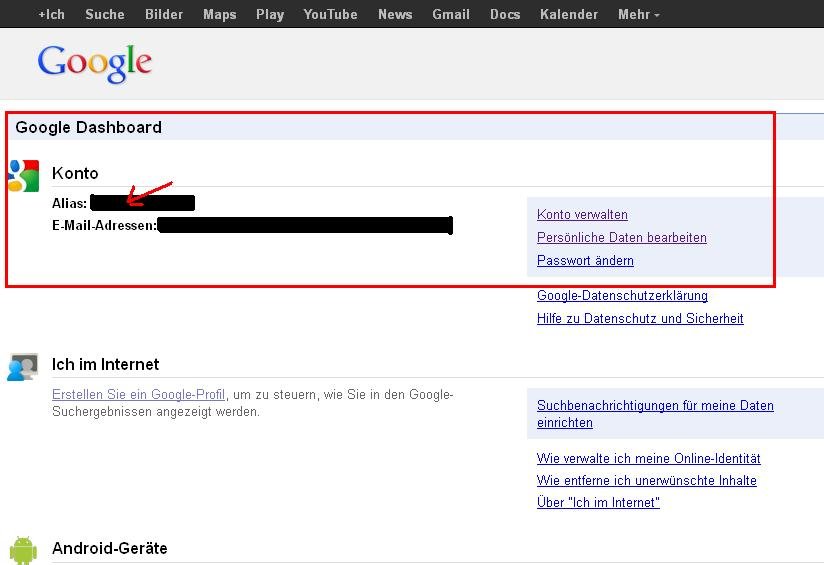Image resolution: width=824 pixels, height=565 pixels.
Task: Open the Google-Datenschutzerklärung link
Action: pos(622,295)
